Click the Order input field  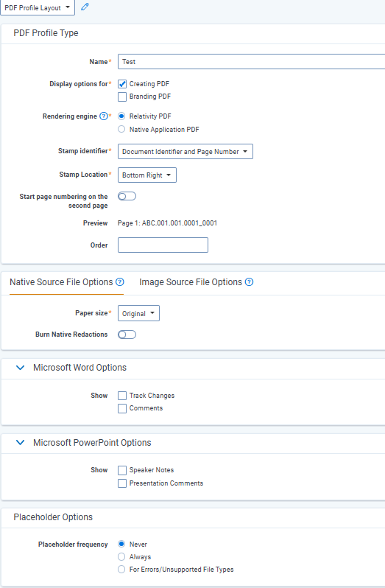[163, 245]
